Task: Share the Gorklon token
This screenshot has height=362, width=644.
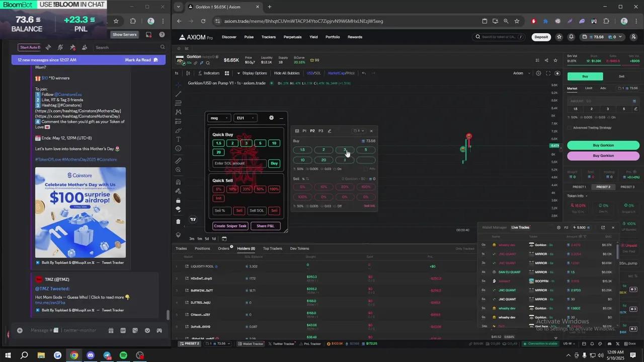Action: [x=546, y=60]
